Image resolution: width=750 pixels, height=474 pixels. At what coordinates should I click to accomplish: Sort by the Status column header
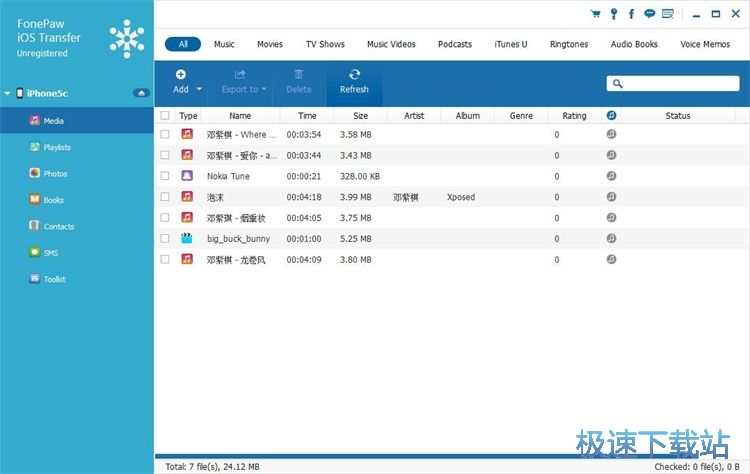click(x=678, y=115)
